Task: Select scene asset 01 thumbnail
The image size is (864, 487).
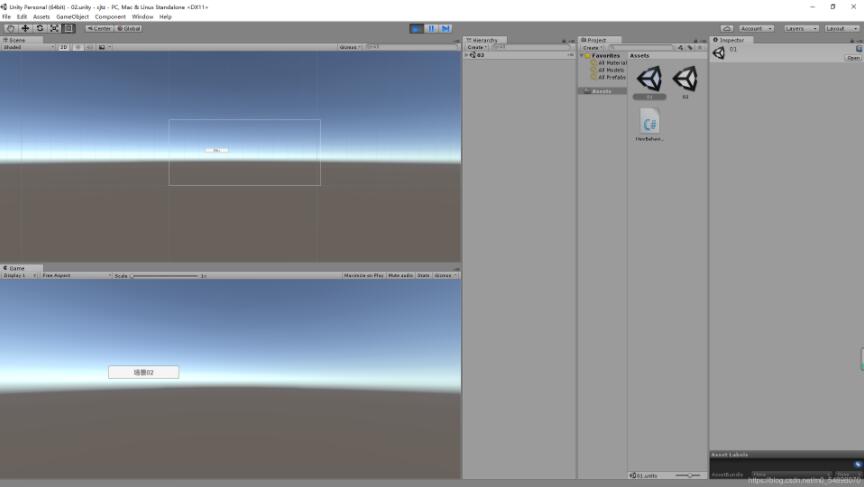Action: (x=649, y=79)
